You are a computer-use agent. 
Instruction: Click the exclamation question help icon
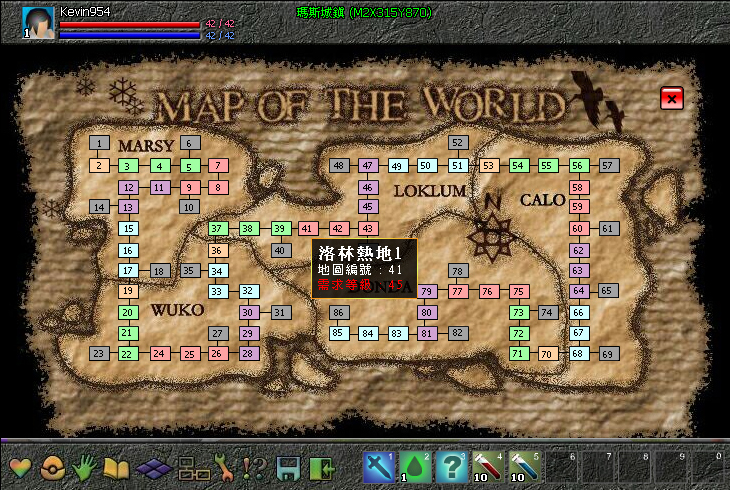tap(255, 468)
